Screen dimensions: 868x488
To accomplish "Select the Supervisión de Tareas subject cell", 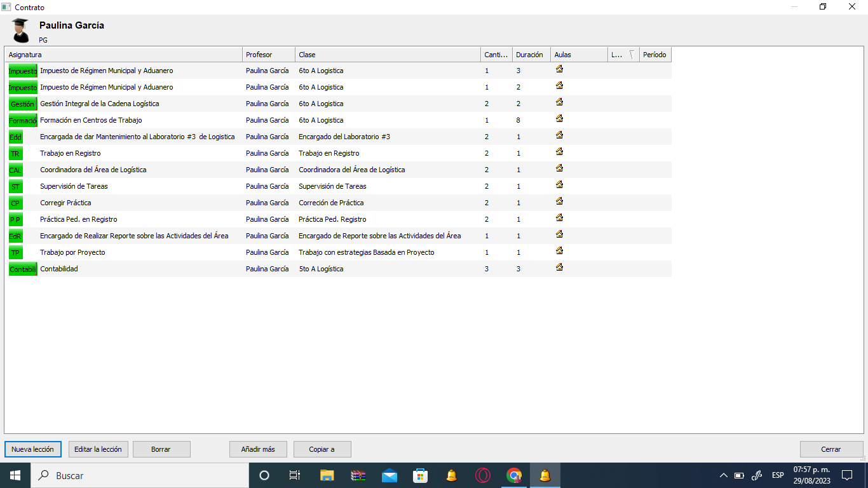I will point(74,186).
